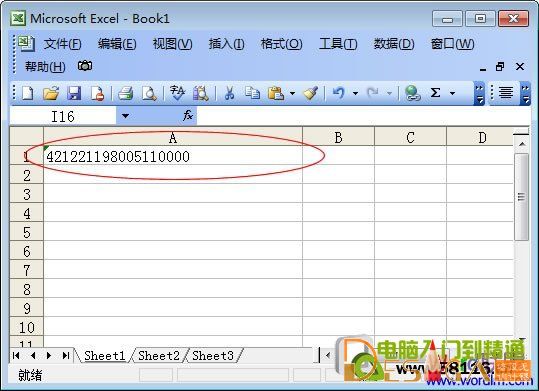Image resolution: width=539 pixels, height=391 pixels.
Task: Open the AutoSum functions dropdown arrow
Action: 452,93
